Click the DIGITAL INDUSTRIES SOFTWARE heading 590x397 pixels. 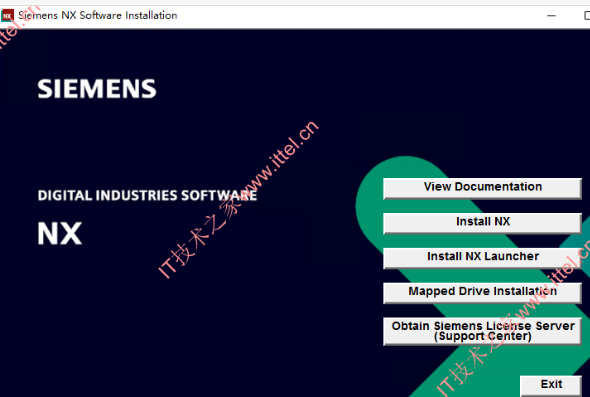[x=147, y=195]
